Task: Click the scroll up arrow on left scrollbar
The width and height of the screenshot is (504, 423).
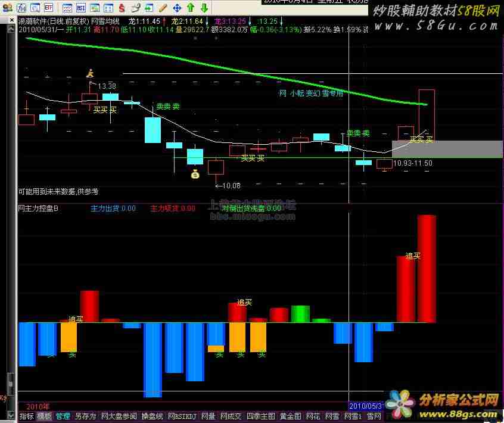Action: [x=11, y=30]
